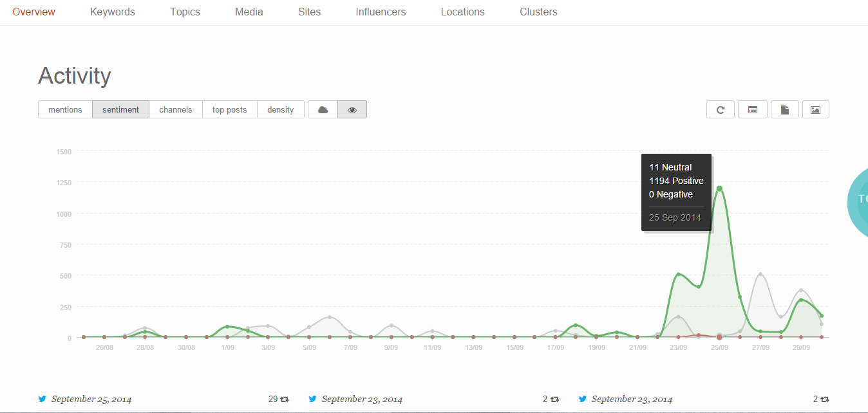This screenshot has height=413, width=868.
Task: Select the sentiment activity view
Action: click(120, 109)
